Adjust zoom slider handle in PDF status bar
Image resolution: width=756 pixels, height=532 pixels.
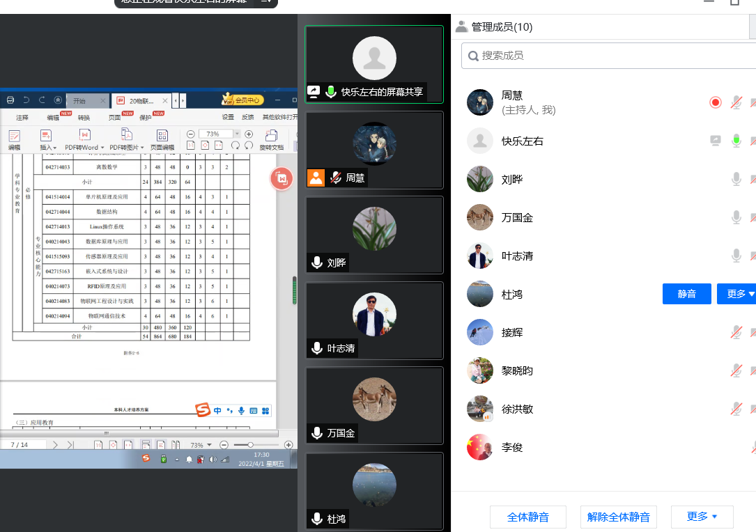tap(251, 445)
